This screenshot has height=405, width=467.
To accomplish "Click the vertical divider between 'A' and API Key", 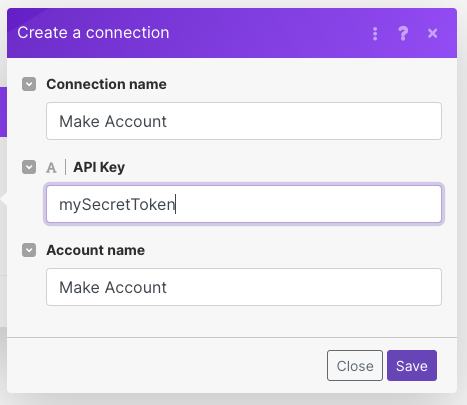I will (x=65, y=167).
